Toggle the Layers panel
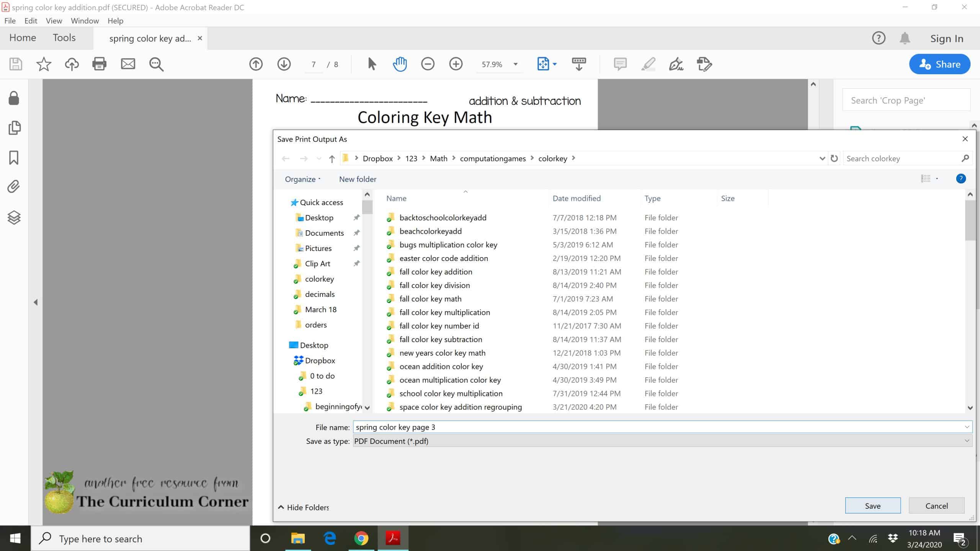 coord(14,217)
